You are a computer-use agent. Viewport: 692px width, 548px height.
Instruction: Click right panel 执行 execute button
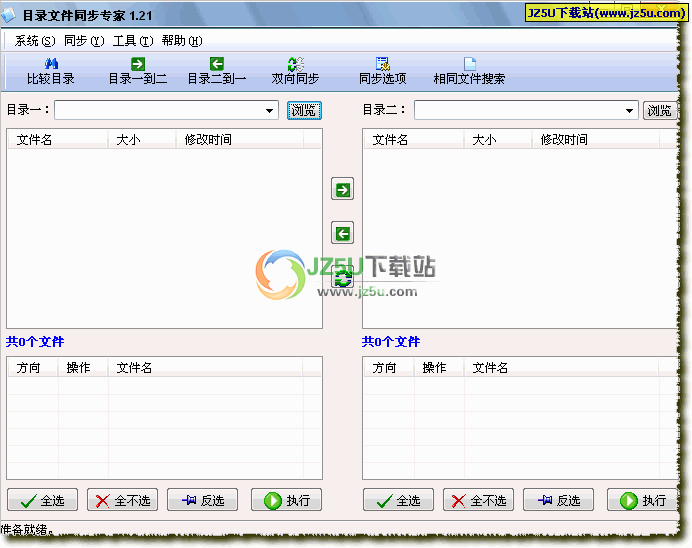click(x=643, y=500)
